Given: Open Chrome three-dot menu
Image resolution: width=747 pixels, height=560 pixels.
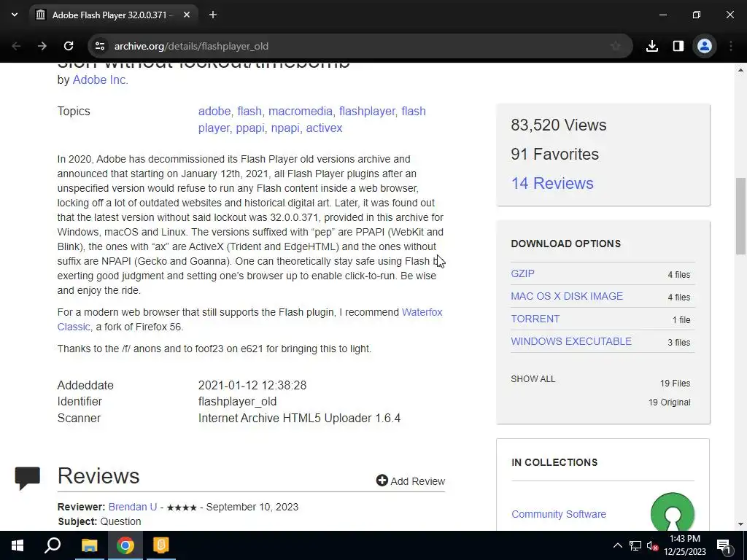Looking at the screenshot, I should click(x=731, y=46).
